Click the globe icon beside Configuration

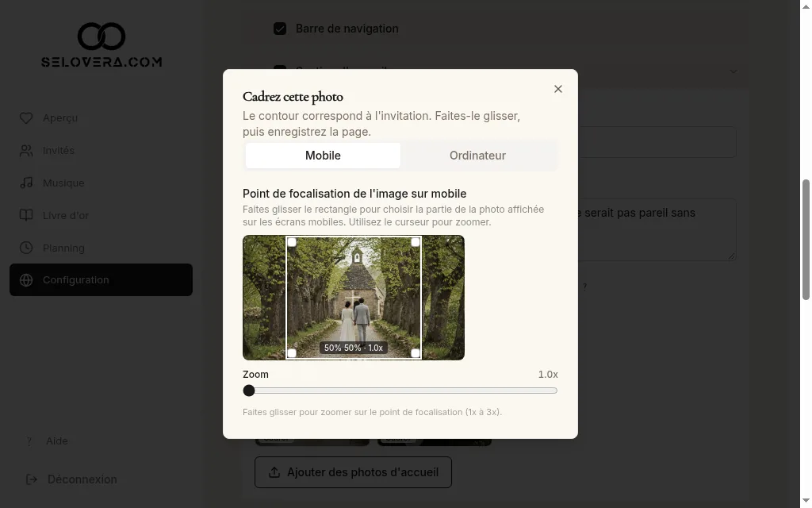click(x=26, y=280)
